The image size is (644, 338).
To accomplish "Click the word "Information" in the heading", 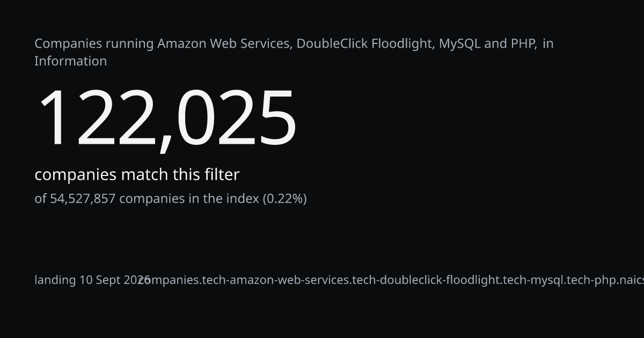I will coord(70,61).
